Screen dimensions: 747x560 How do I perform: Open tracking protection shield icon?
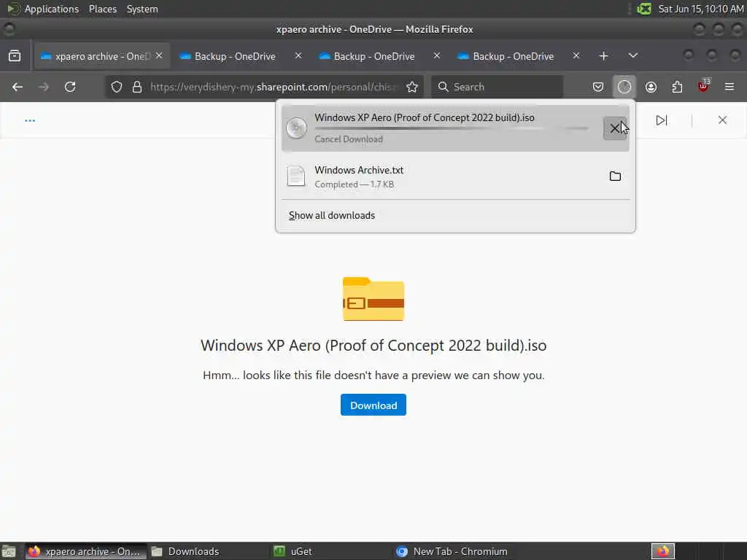click(117, 87)
